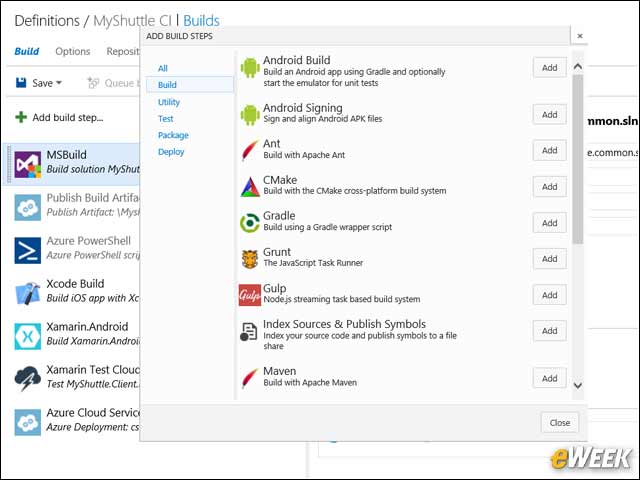Viewport: 640px width, 480px height.
Task: Select the Azure PowerShell step name
Action: (89, 241)
